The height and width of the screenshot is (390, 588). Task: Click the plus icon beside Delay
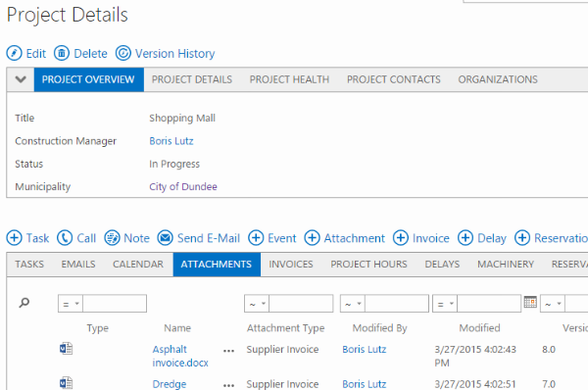[x=465, y=238]
